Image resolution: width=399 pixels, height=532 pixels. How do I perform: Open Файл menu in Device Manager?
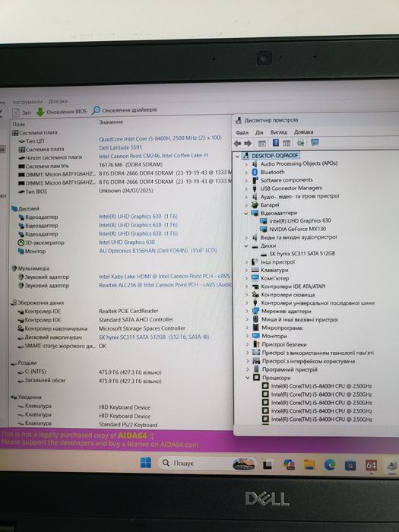click(242, 133)
